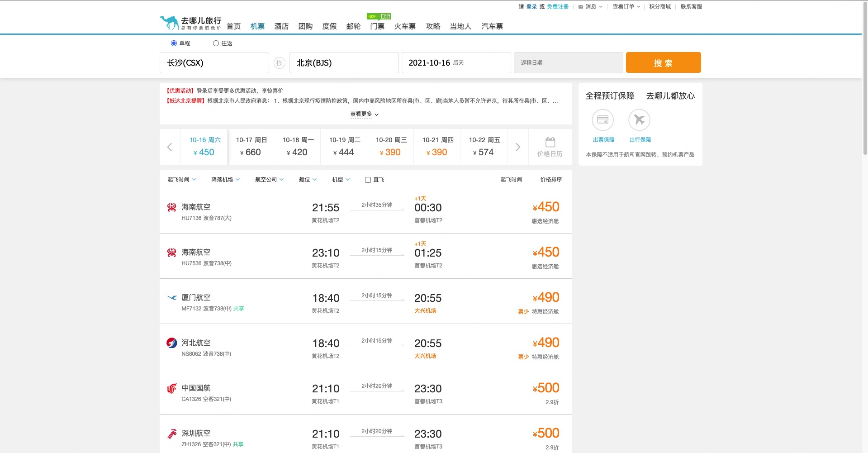Open 酒店 hotels tab
868x453 pixels.
282,26
